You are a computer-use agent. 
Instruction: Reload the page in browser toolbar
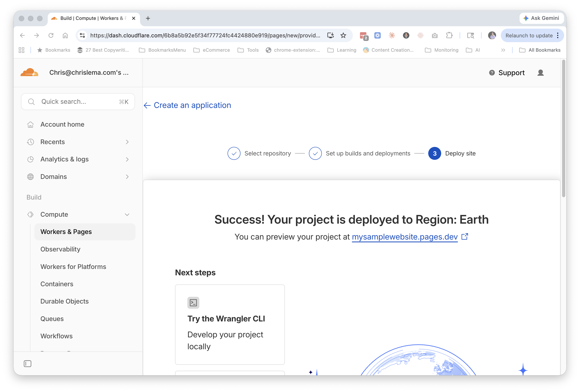point(51,35)
